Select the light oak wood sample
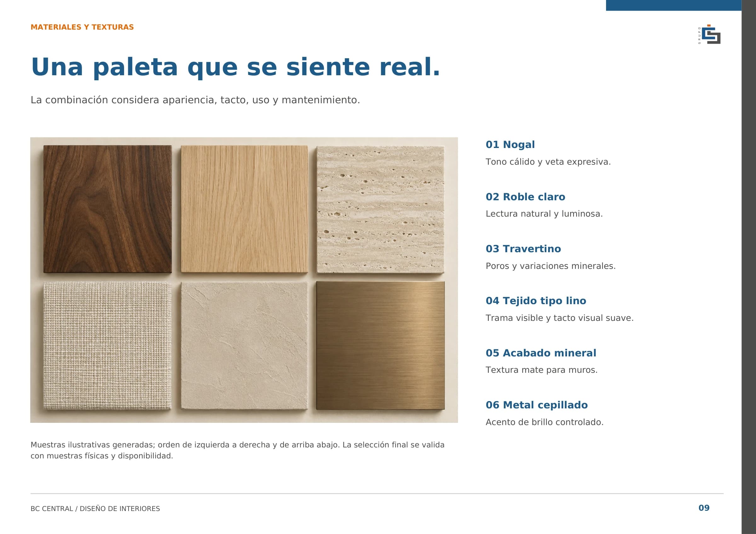 tap(244, 209)
